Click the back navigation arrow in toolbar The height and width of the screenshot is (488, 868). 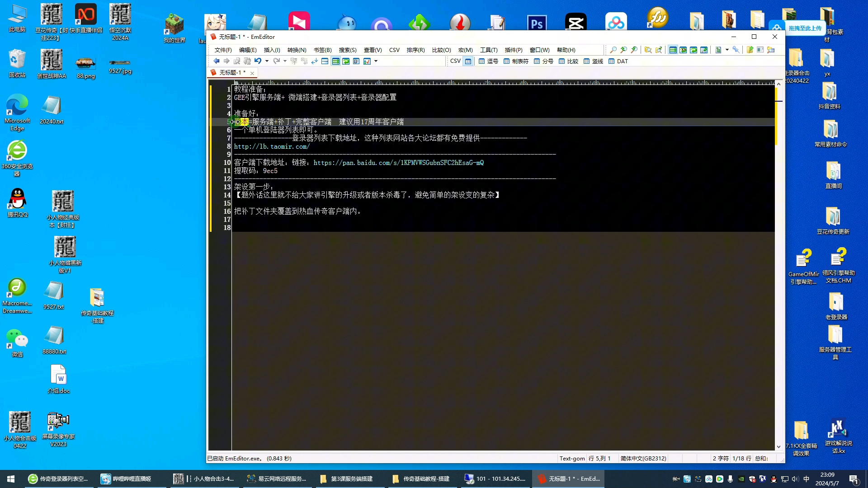216,61
